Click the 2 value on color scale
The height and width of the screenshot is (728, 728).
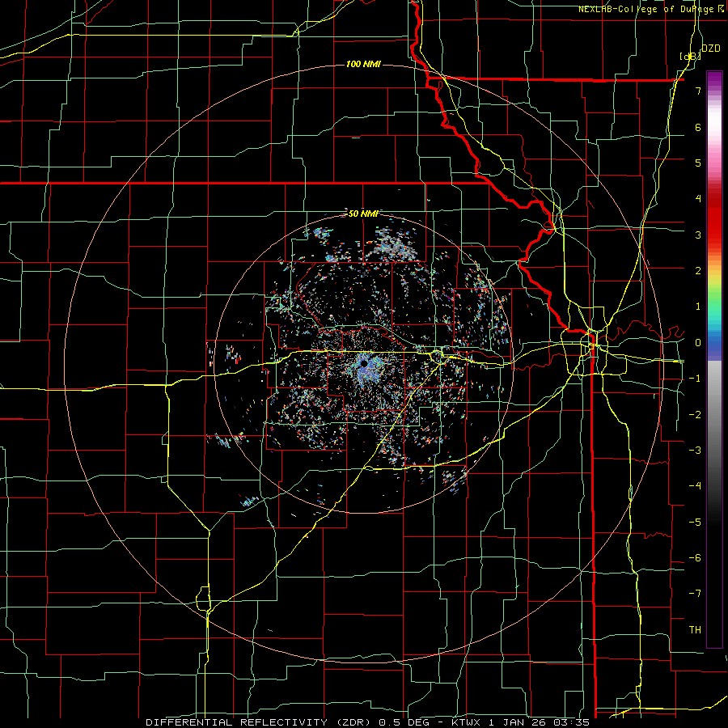[698, 271]
